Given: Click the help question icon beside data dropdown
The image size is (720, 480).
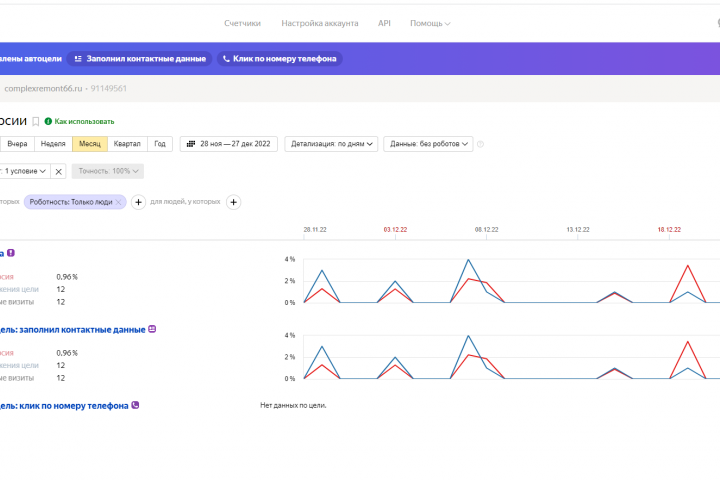Looking at the screenshot, I should point(480,144).
